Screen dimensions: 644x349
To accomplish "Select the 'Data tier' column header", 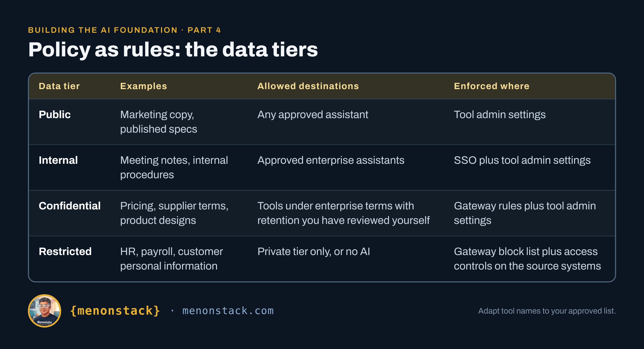I will tap(59, 86).
